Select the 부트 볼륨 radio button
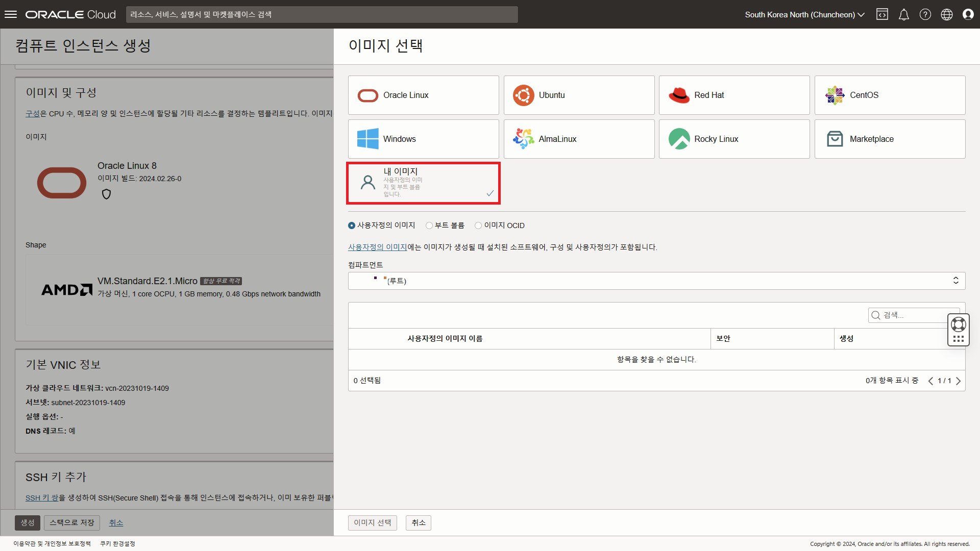The image size is (980, 551). [x=429, y=226]
